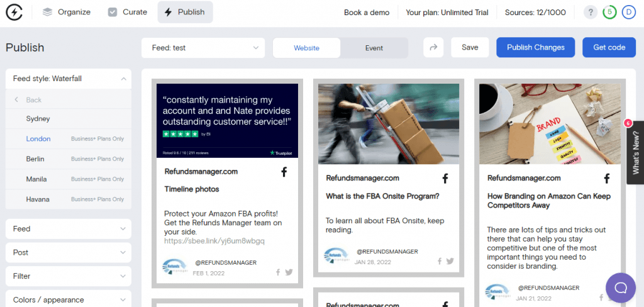Click the Save button

click(x=470, y=47)
